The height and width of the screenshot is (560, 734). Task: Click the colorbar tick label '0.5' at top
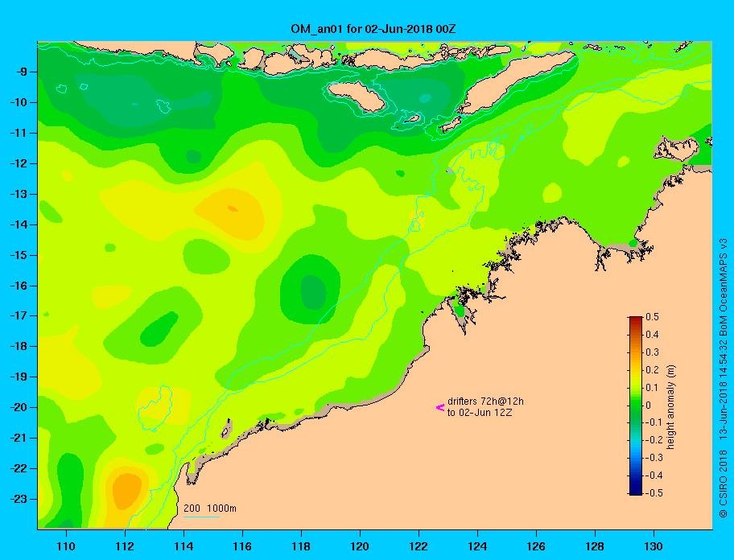652,317
